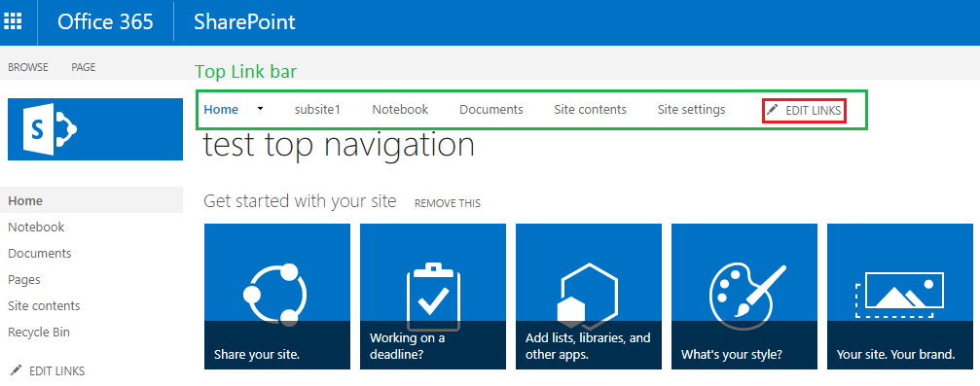This screenshot has height=386, width=980.
Task: Click Site contents in left sidebar
Action: [44, 306]
